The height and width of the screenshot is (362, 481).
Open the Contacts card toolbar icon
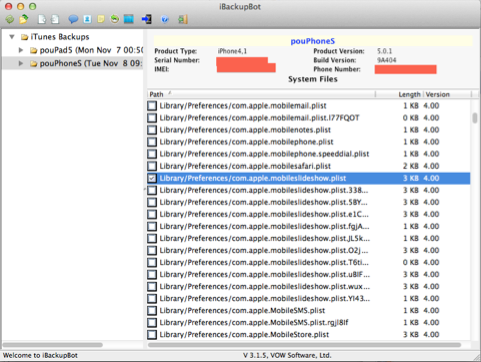pyautogui.click(x=87, y=19)
